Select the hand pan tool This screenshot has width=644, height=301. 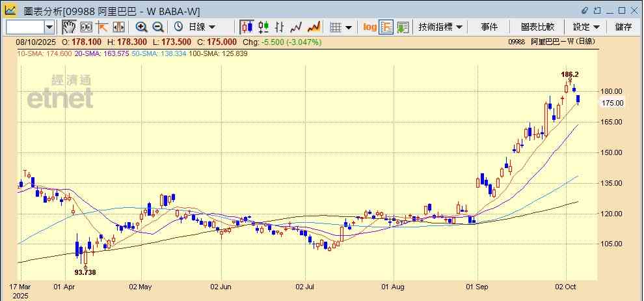[68, 27]
